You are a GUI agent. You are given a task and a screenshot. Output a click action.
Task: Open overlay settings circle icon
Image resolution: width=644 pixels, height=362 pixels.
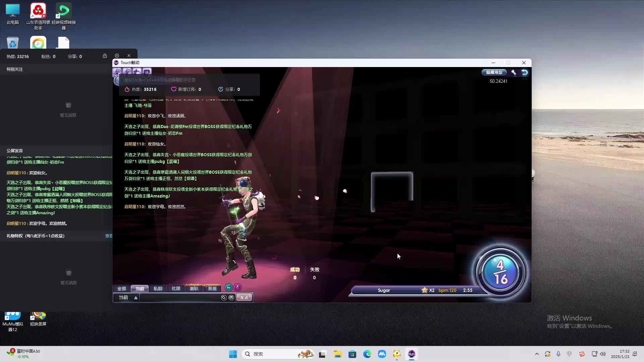[117, 56]
